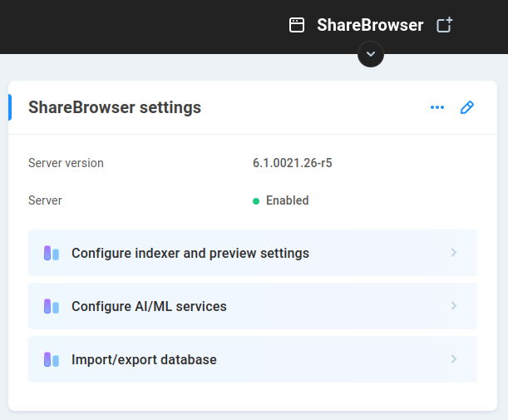Open Import/export database
The width and height of the screenshot is (508, 420).
coord(253,359)
